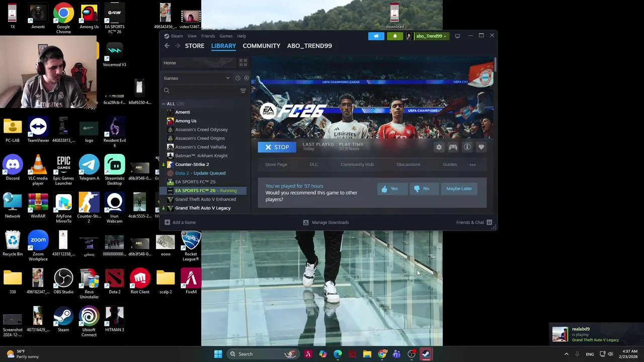644x362 pixels.
Task: Add FC 26 to favorites heart icon
Action: pyautogui.click(x=481, y=147)
